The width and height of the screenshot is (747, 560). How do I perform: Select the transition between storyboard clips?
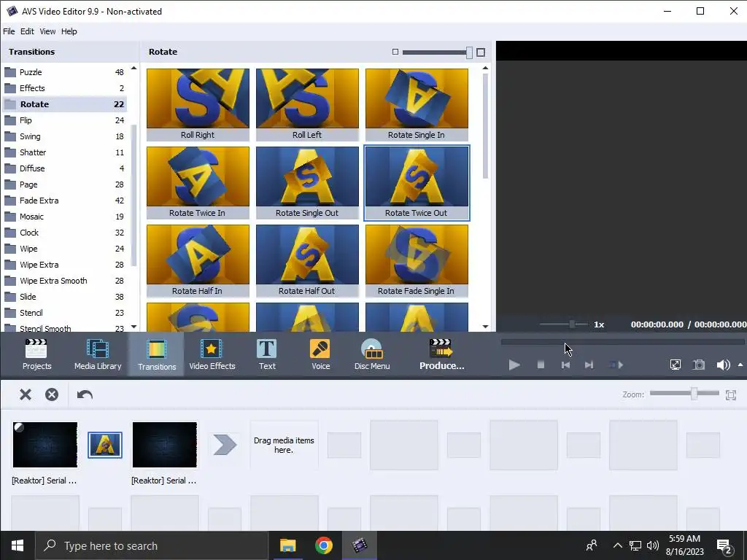pos(105,445)
